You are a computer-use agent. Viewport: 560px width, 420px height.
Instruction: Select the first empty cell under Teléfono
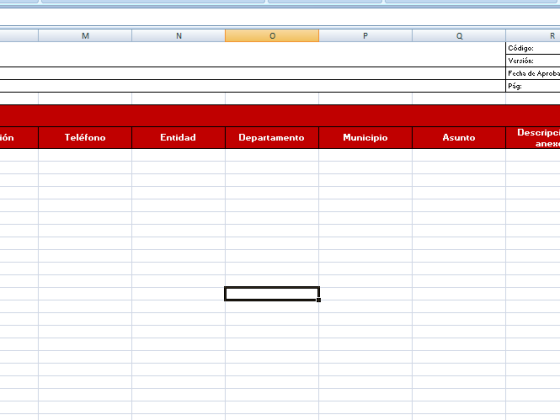point(85,155)
